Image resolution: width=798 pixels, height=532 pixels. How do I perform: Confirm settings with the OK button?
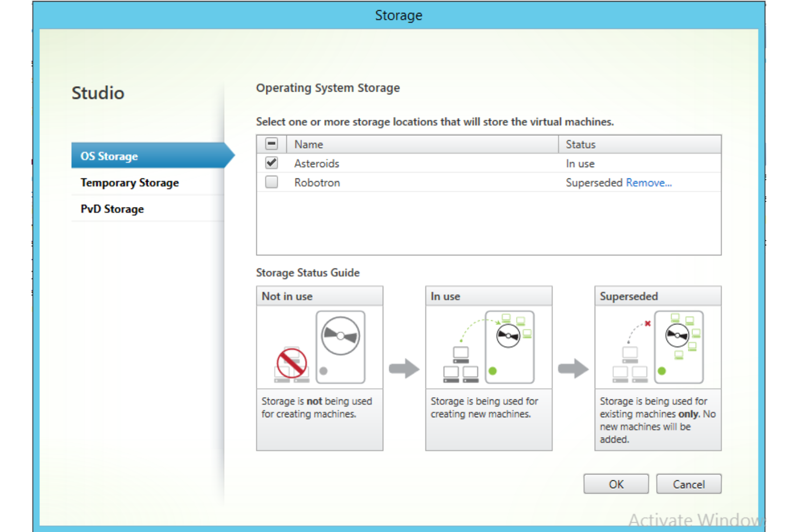616,483
